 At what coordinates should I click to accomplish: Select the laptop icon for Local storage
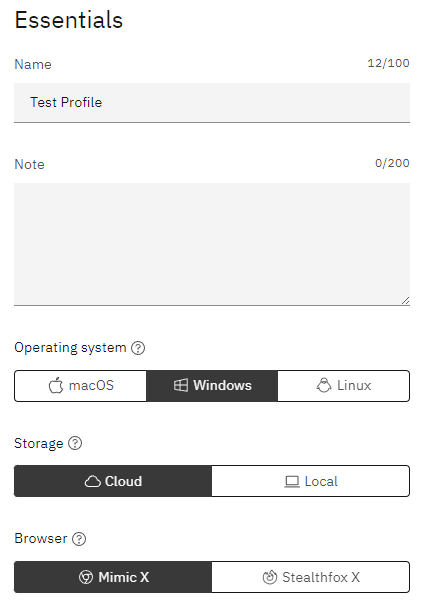pos(292,482)
